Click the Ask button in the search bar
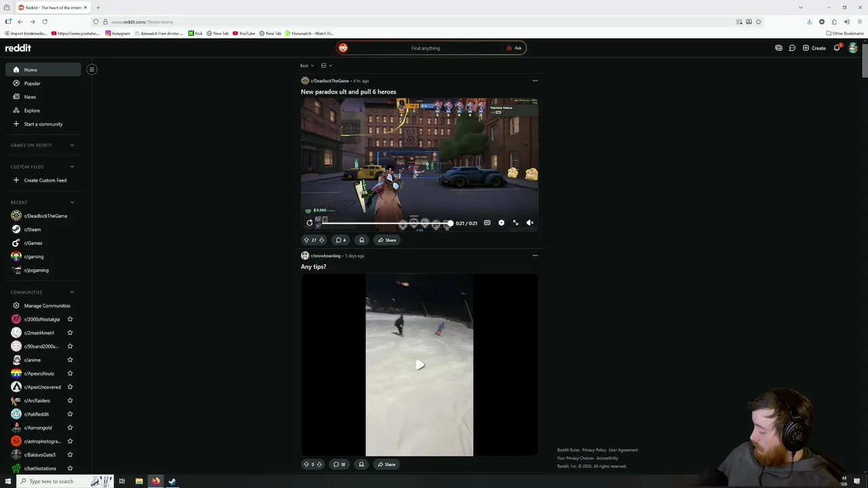 point(514,48)
